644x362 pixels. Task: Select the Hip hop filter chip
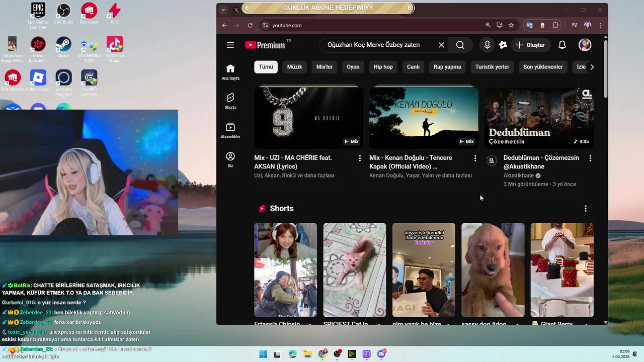383,67
